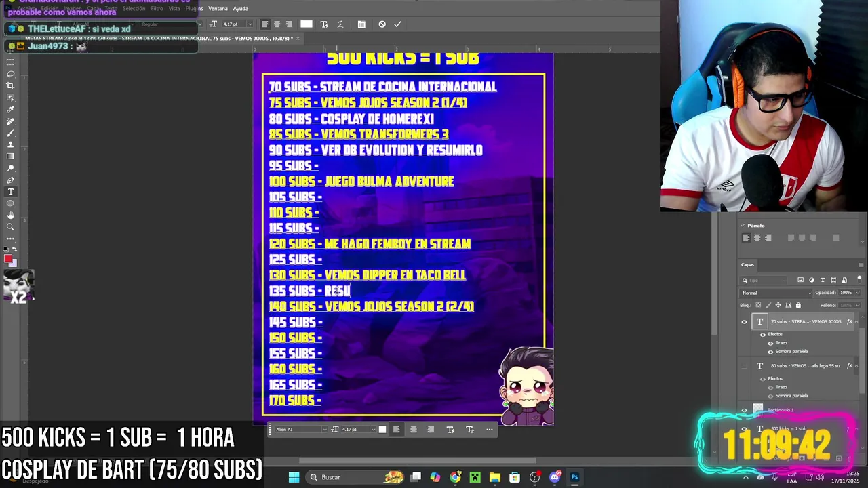The image size is (868, 488).
Task: Hide Sombra paralela on 70 subs layer
Action: [x=770, y=352]
